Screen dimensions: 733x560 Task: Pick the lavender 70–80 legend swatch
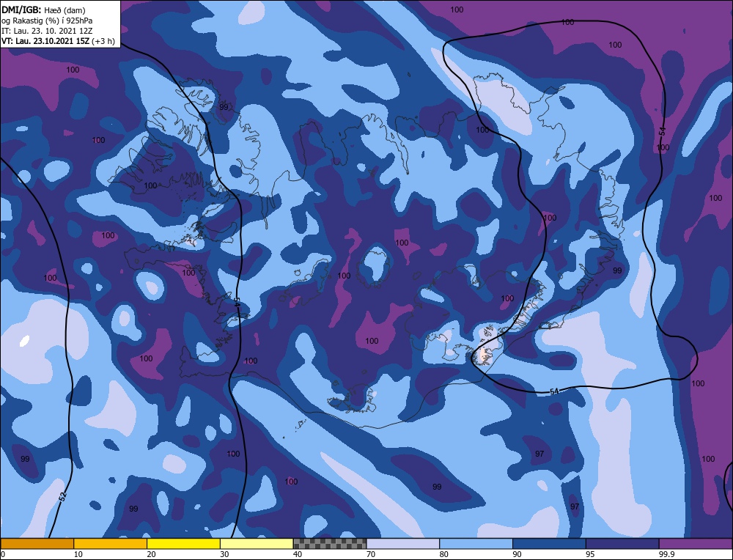tap(403, 544)
